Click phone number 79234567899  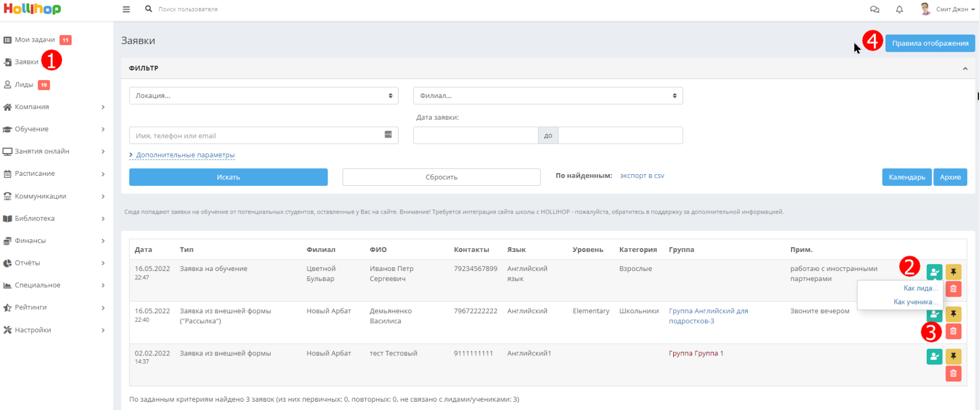[475, 269]
